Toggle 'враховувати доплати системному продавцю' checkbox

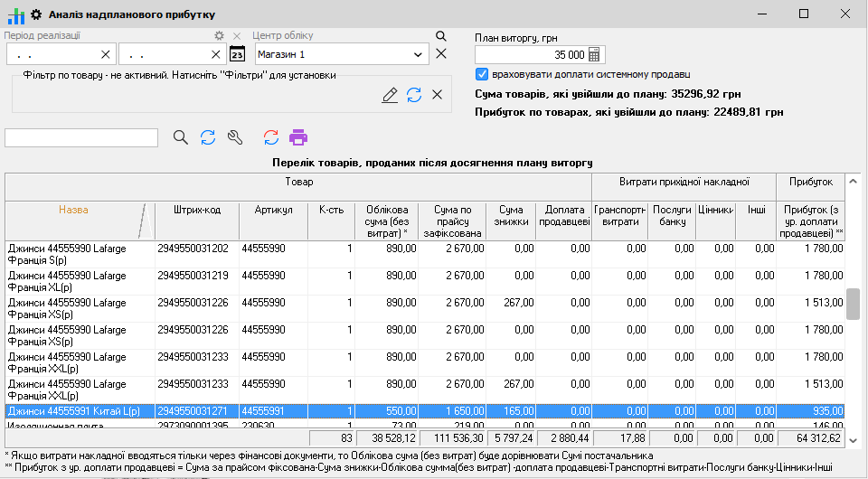pyautogui.click(x=482, y=74)
